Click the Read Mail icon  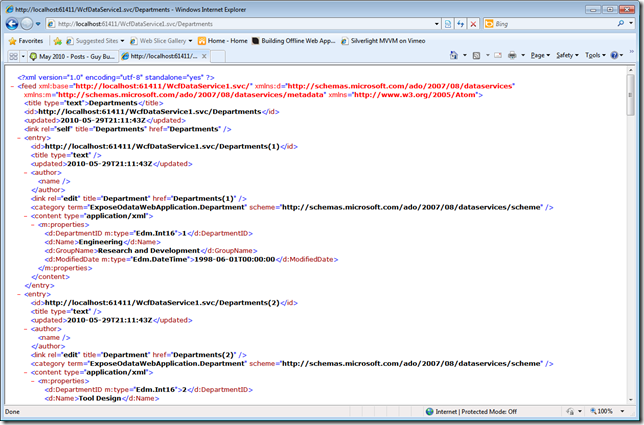(x=498, y=55)
